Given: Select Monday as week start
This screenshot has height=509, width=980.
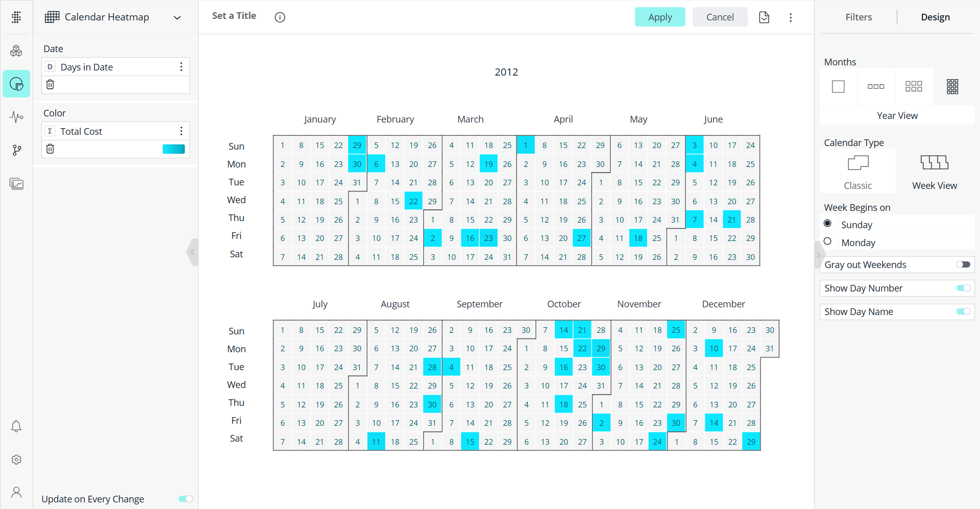Looking at the screenshot, I should point(827,241).
